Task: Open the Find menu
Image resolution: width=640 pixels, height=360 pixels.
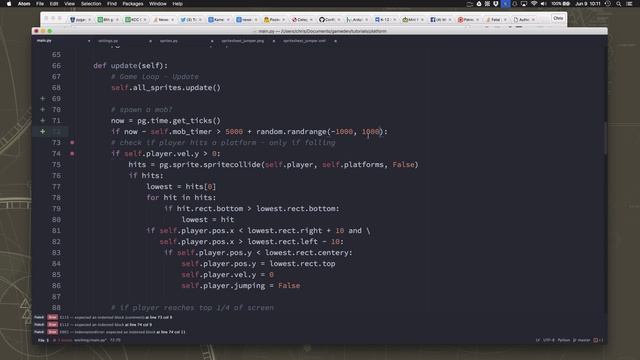Action: pos(112,4)
